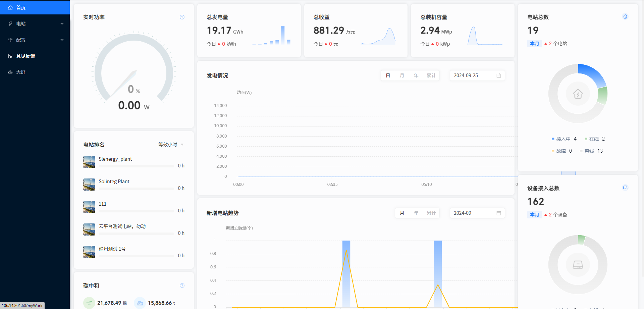Click the house icon inside station donut chart
The image size is (644, 309).
pos(578,94)
